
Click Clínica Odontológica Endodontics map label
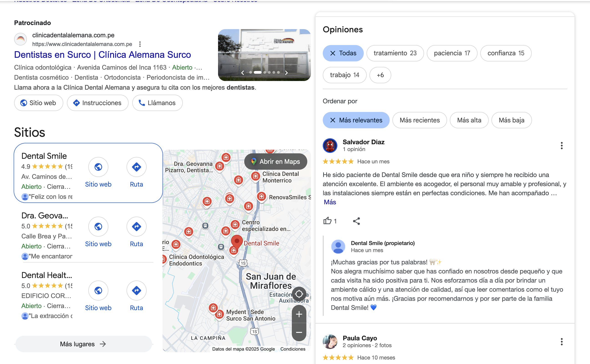click(196, 260)
